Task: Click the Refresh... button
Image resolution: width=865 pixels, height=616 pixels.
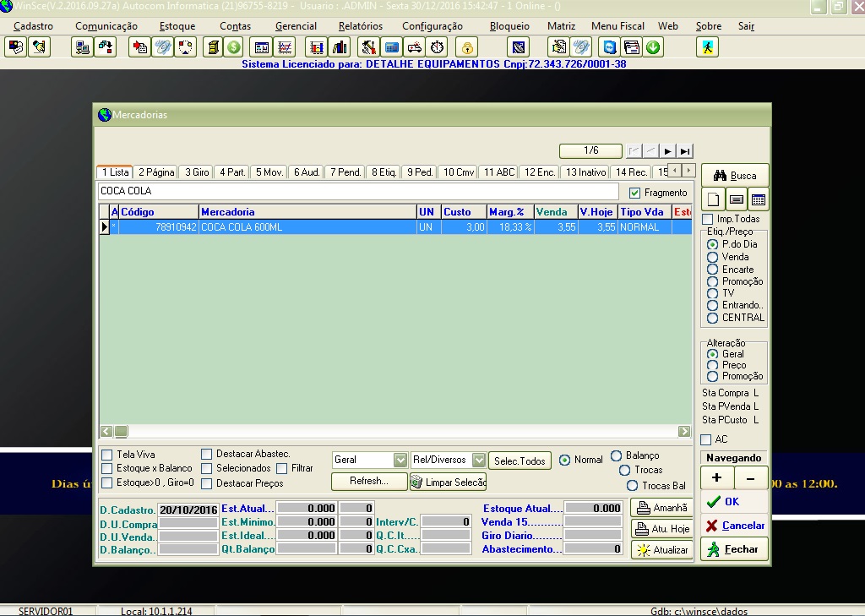Action: 369,482
